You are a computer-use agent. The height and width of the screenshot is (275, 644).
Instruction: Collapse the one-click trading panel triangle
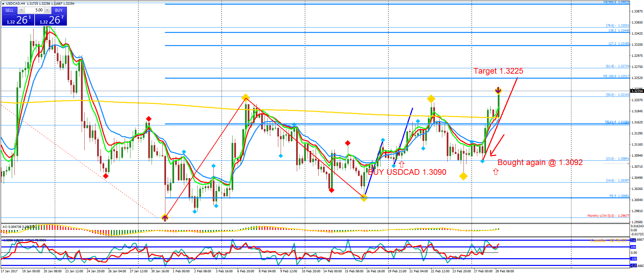point(3,3)
